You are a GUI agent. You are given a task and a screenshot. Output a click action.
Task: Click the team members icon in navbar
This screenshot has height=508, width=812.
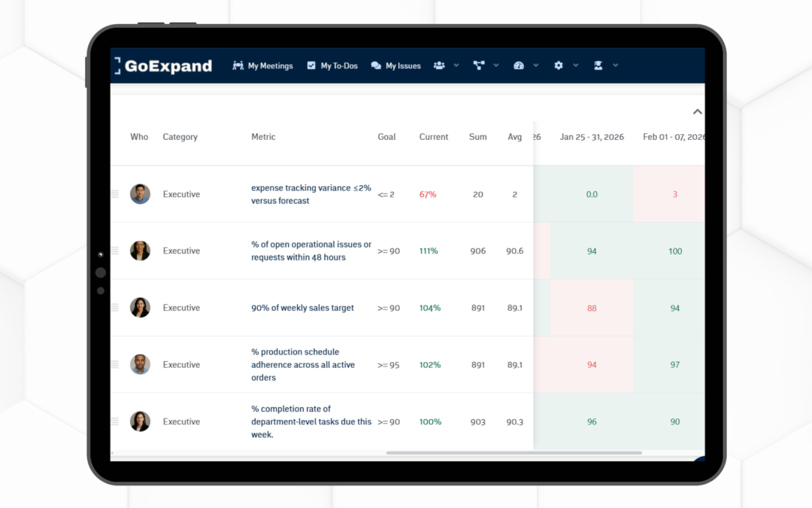440,65
